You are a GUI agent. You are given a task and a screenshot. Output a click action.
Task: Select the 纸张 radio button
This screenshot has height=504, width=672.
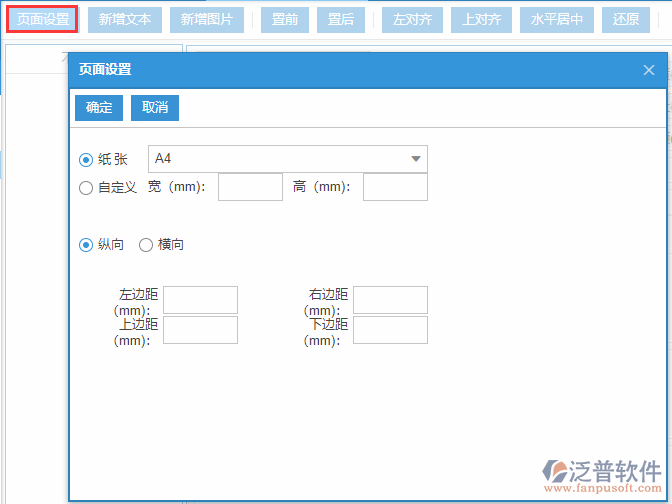click(x=86, y=160)
